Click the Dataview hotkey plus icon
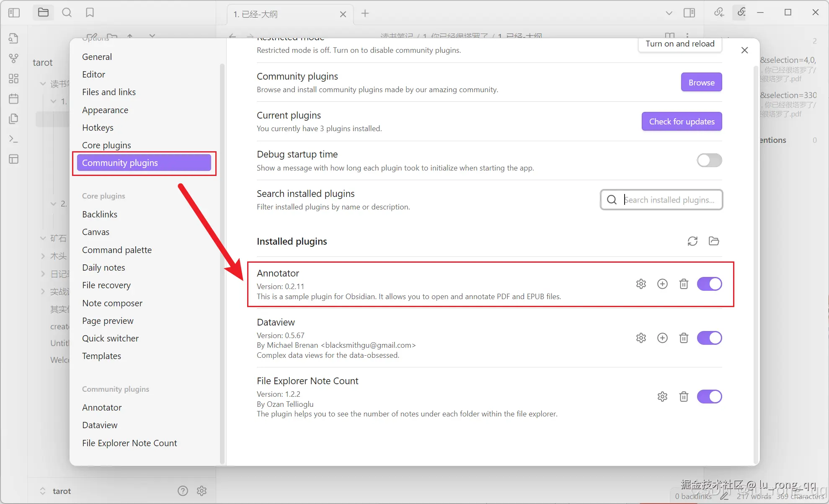The height and width of the screenshot is (504, 829). (662, 338)
